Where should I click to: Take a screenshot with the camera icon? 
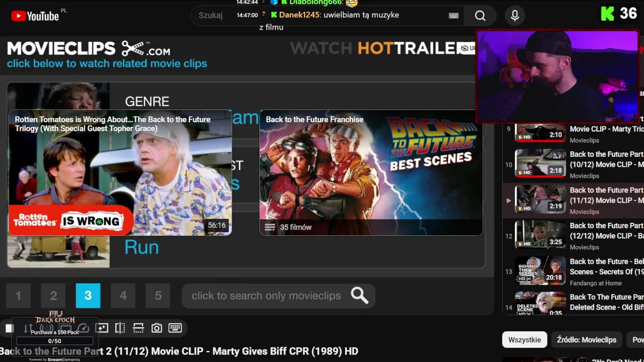(156, 328)
